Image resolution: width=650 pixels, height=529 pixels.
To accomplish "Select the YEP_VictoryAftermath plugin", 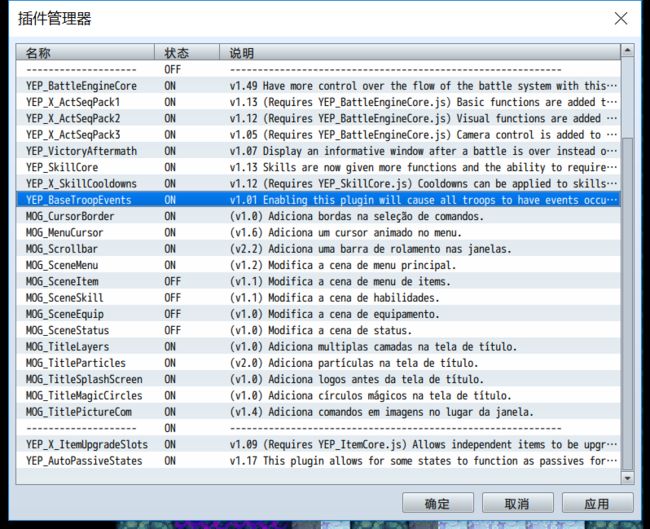I will click(318, 151).
